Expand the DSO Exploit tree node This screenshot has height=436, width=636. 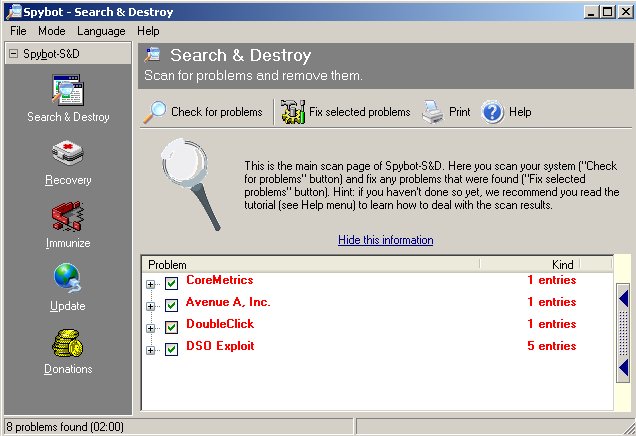pos(150,350)
